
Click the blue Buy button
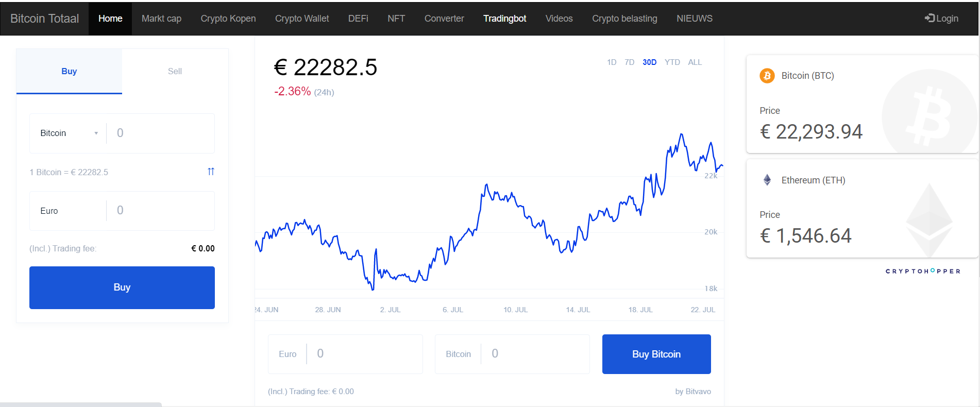click(x=122, y=287)
